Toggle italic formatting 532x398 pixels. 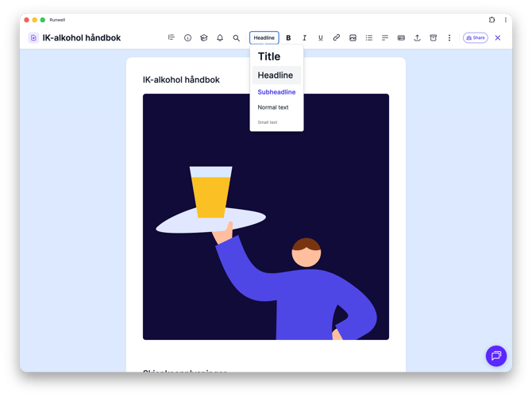pos(304,37)
